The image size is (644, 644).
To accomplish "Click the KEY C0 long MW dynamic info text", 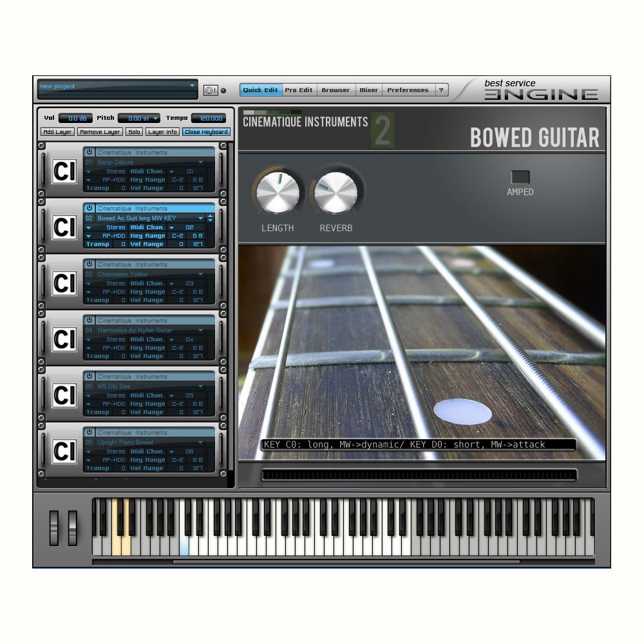I will tap(404, 444).
